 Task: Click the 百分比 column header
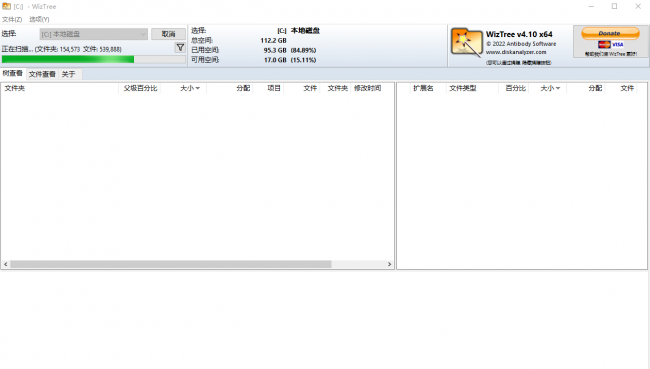click(515, 88)
